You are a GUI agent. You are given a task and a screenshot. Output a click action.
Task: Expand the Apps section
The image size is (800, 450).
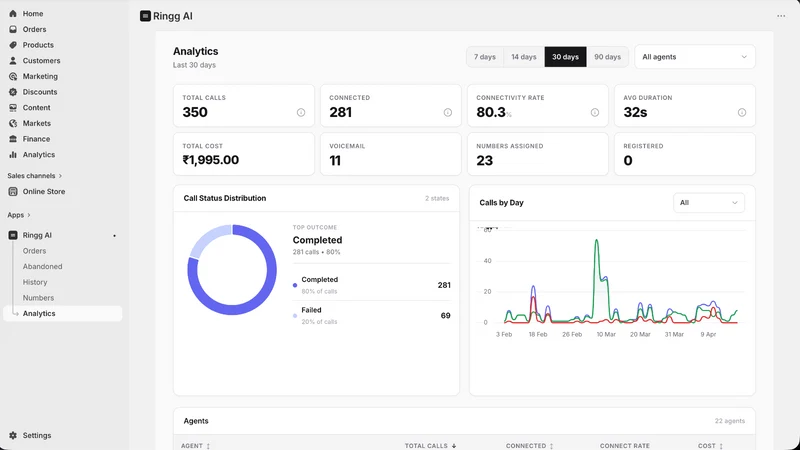pyautogui.click(x=19, y=215)
